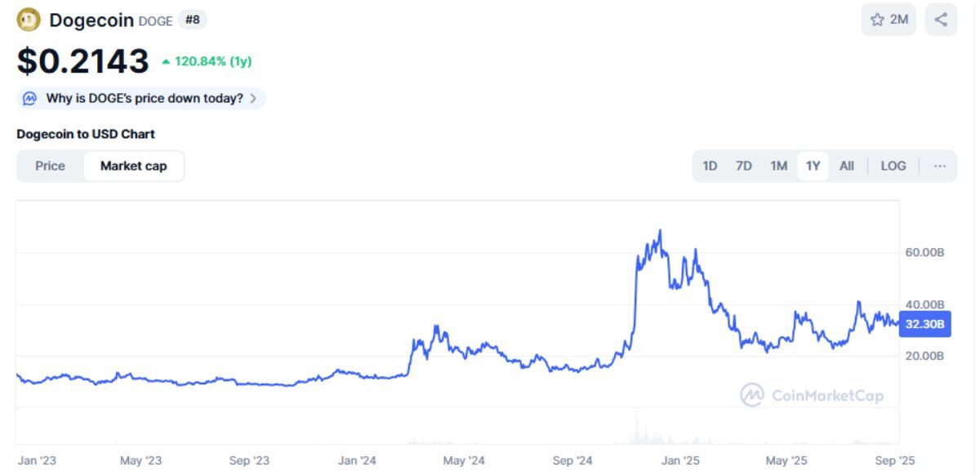Click the AI chat icon beside DOGE question
This screenshot has height=475, width=980.
[x=30, y=99]
